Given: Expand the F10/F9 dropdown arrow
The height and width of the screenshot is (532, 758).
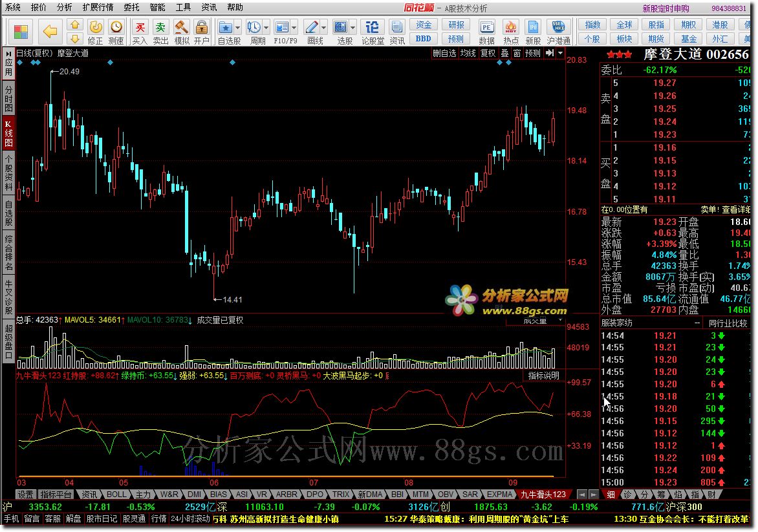Looking at the screenshot, I should [294, 28].
